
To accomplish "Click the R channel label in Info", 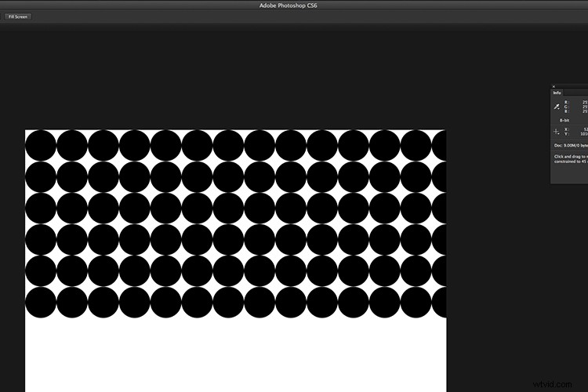I will point(567,102).
